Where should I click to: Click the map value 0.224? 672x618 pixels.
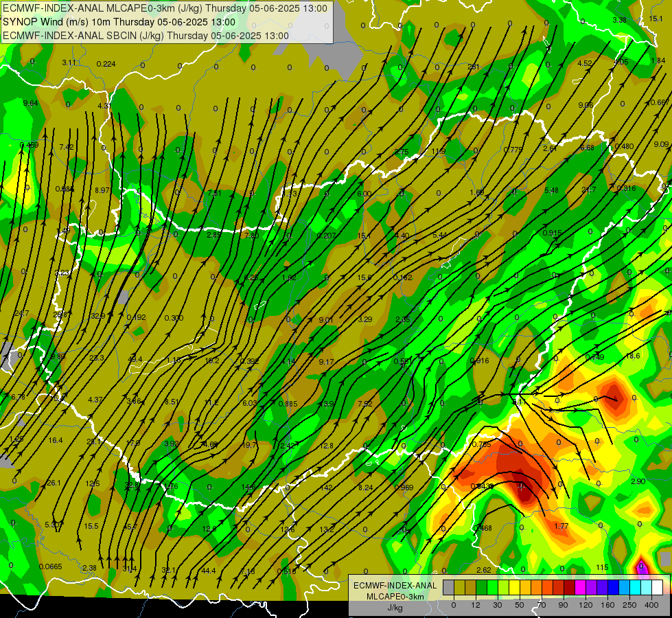tap(106, 64)
